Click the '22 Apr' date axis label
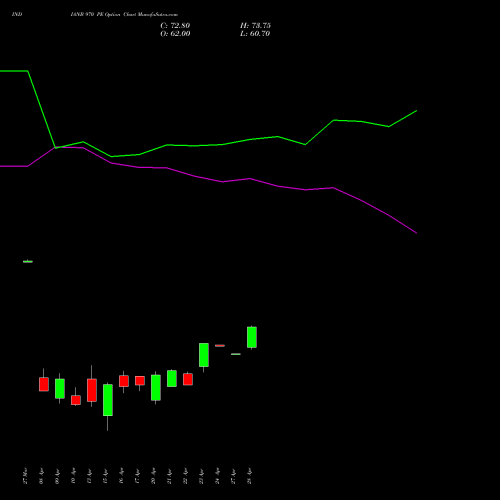Viewport: 500px width, 500px height. click(x=185, y=476)
